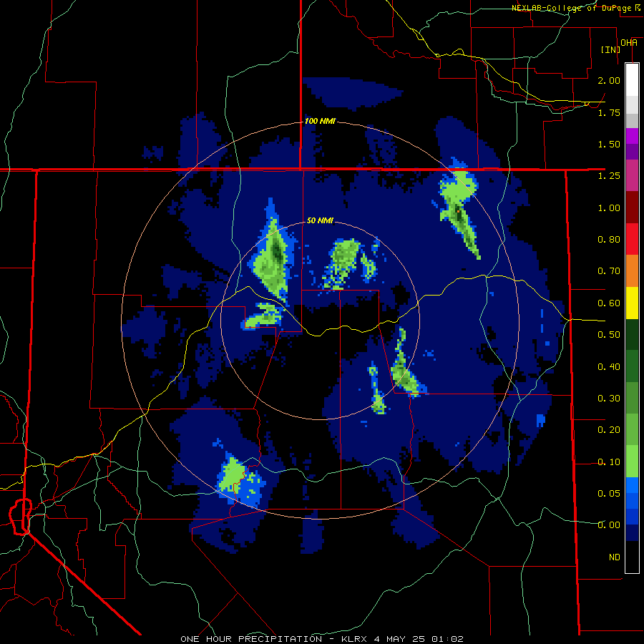
Task: Click the 1.75 legend value
Action: coord(609,112)
